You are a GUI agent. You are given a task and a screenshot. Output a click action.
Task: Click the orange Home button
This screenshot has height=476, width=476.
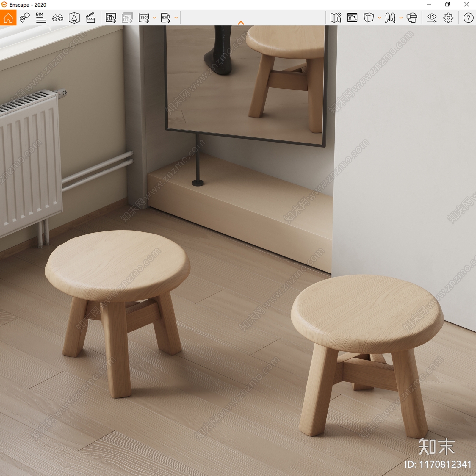point(8,18)
